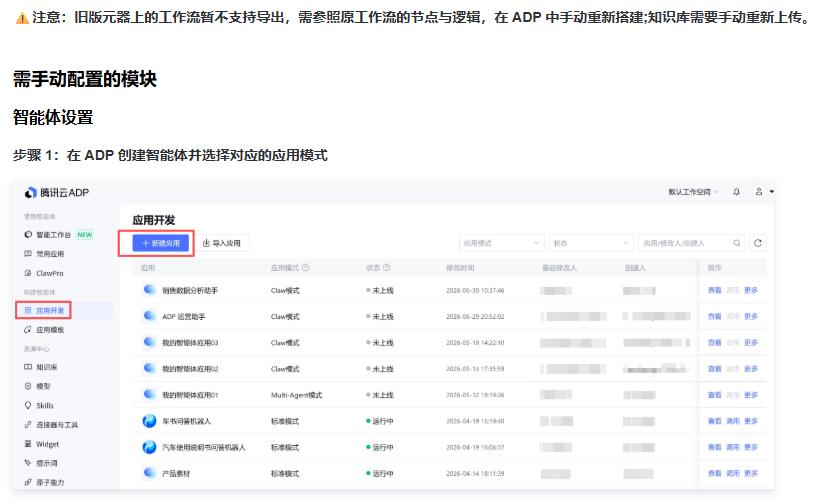Viewport: 828px width, 503px height.
Task: Select 应用模板 in the sidebar
Action: 50,330
